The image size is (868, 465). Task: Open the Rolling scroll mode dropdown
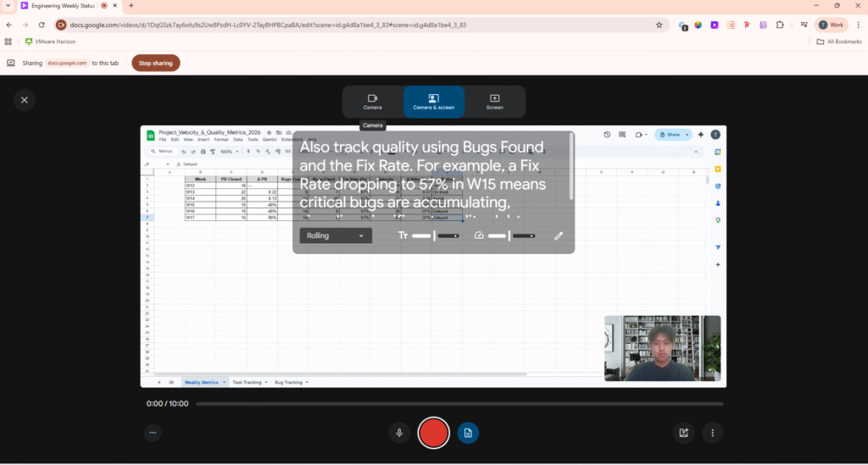(x=335, y=235)
